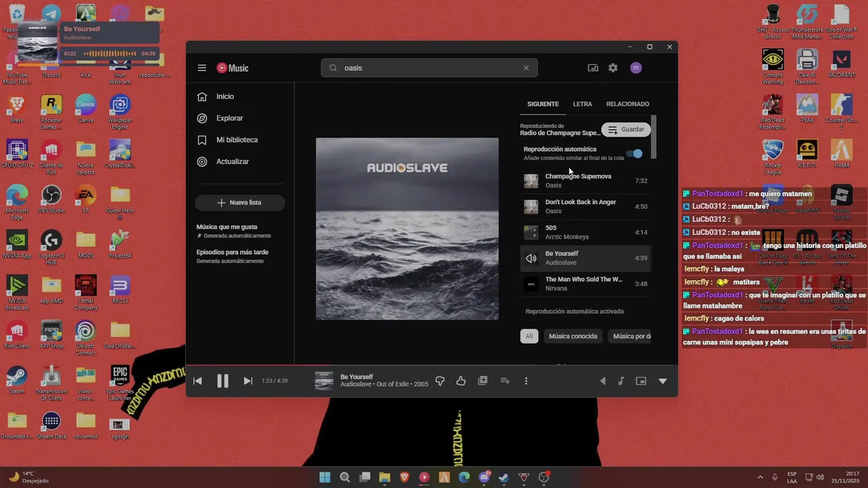Open 'Episodios para más tarde' playlist
The width and height of the screenshot is (868, 488).
click(233, 256)
